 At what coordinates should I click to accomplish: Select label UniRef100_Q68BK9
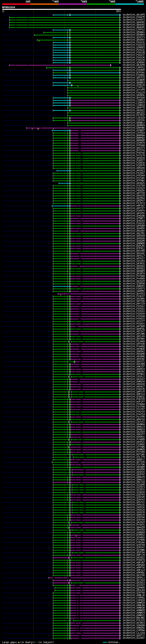coord(133,125)
